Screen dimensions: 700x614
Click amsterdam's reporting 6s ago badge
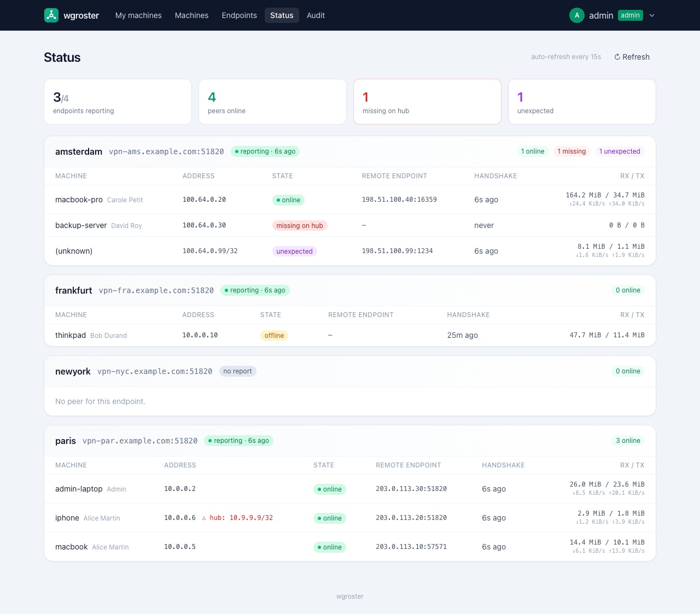(x=265, y=151)
